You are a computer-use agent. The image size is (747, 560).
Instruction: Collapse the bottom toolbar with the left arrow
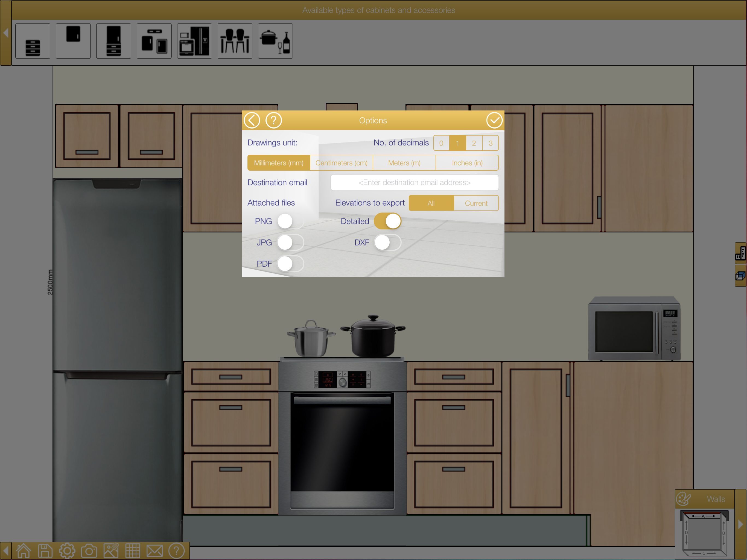click(x=6, y=551)
